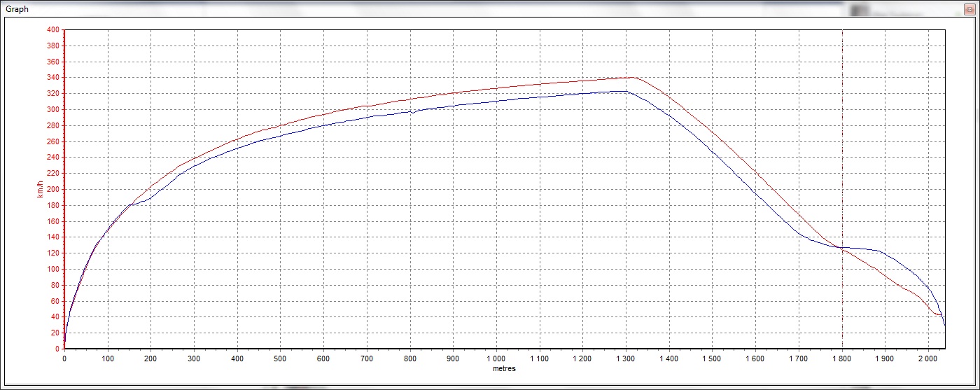Click the red curve's peak near 340 km/h
The height and width of the screenshot is (390, 980).
click(x=632, y=77)
